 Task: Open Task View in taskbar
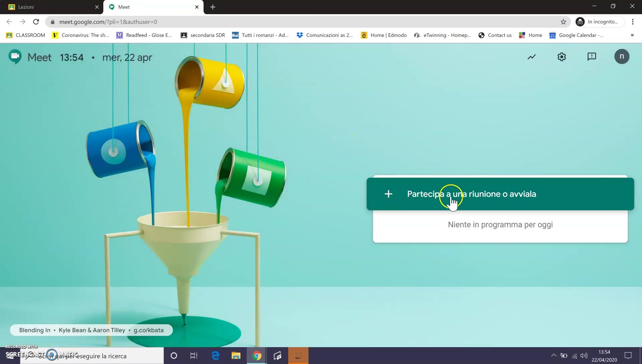[194, 356]
